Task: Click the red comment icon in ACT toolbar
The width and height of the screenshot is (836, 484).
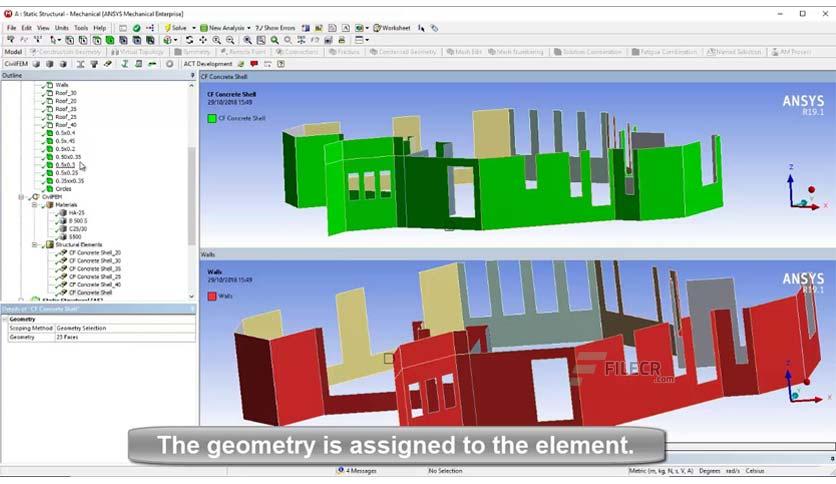Action: pos(254,64)
